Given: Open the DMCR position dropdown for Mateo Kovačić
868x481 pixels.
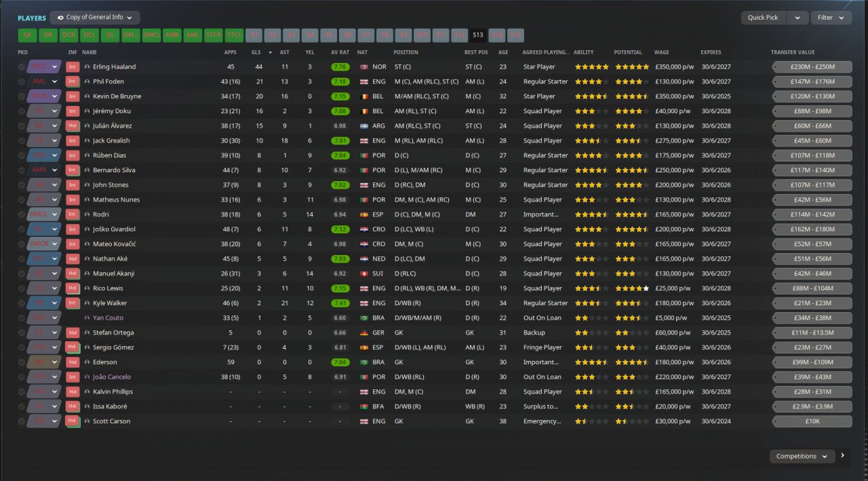Looking at the screenshot, I should click(x=43, y=244).
